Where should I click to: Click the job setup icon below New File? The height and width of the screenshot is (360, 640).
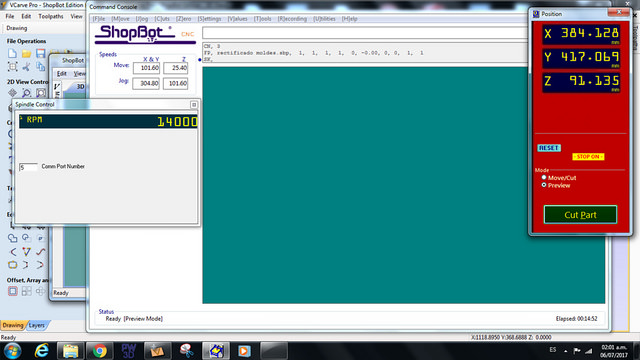[x=12, y=67]
